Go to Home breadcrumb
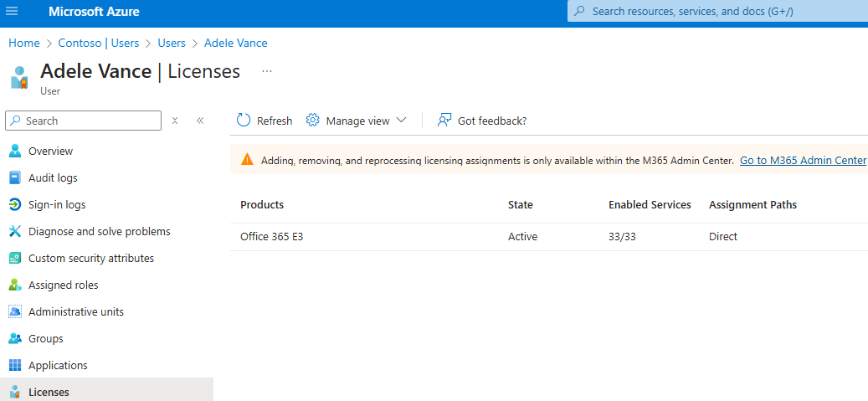This screenshot has width=868, height=401. pyautogui.click(x=23, y=44)
